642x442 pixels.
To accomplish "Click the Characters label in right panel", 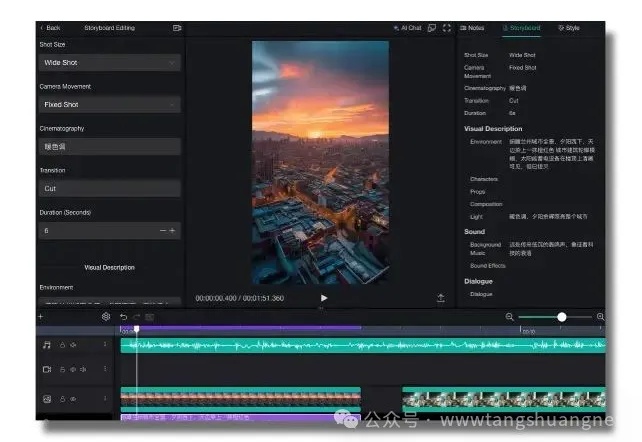I will pyautogui.click(x=484, y=179).
